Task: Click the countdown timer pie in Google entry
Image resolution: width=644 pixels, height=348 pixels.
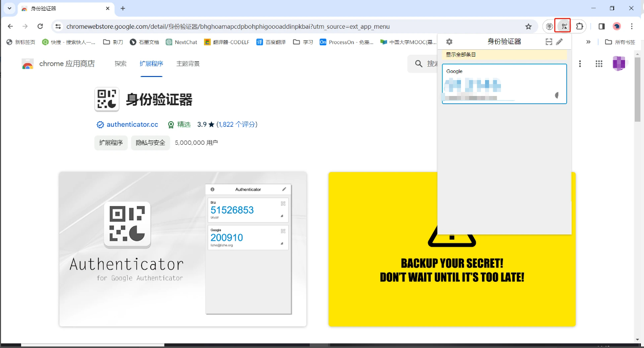Action: [x=557, y=95]
